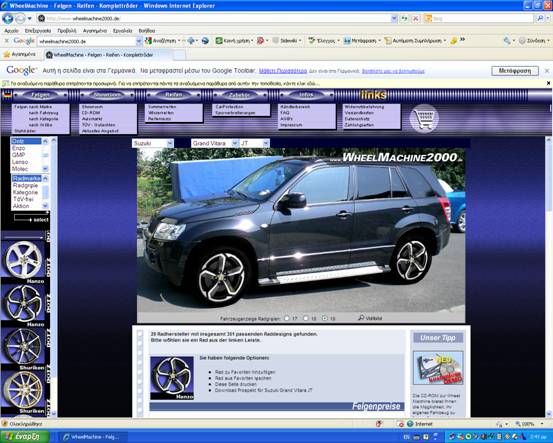Open the new tab button

(179, 55)
